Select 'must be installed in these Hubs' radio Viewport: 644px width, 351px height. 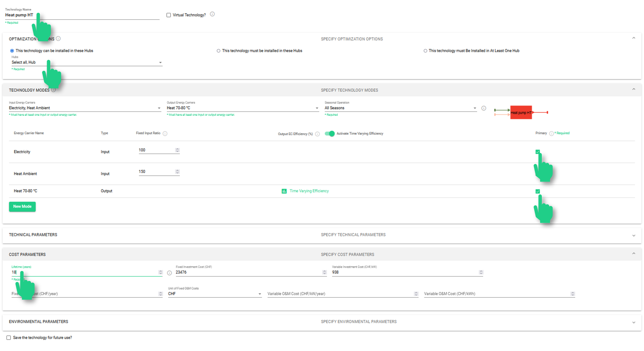tap(218, 51)
